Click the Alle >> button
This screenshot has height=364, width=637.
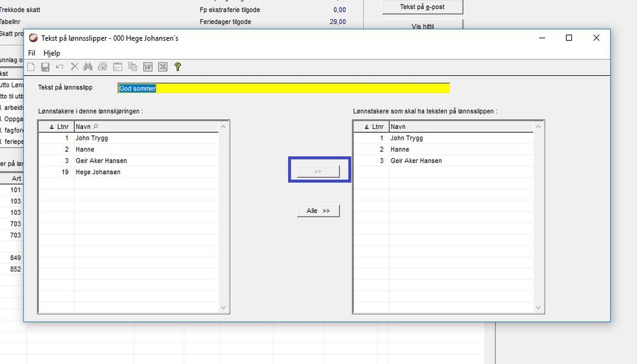click(319, 211)
